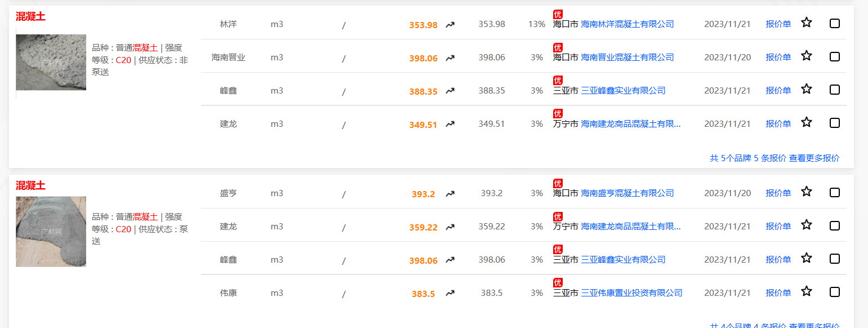Star the 三亚伟康置业投资有限公司 quote
The height and width of the screenshot is (328, 868).
click(807, 291)
